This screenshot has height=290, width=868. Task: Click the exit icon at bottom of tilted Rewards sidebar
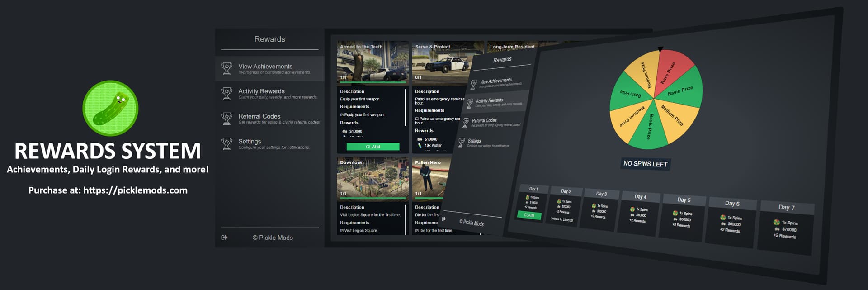pos(444,219)
